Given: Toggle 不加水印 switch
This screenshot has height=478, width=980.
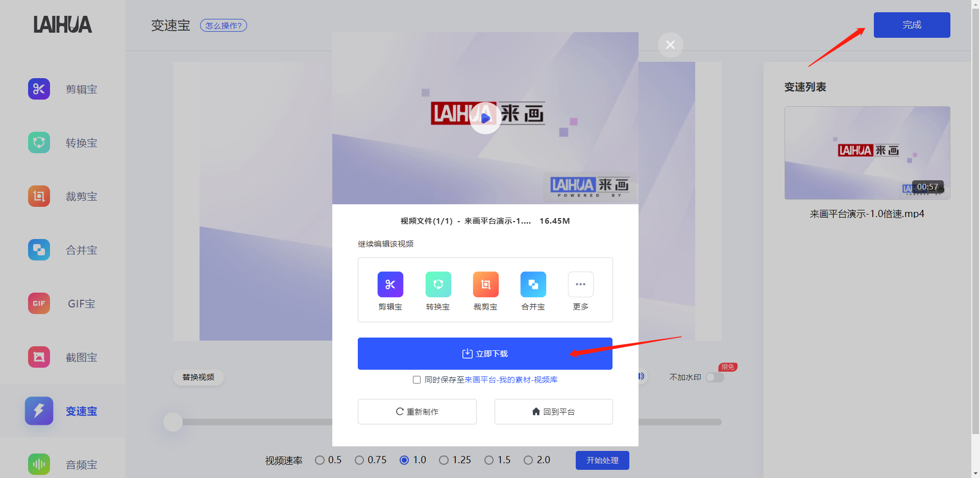Looking at the screenshot, I should pos(715,377).
